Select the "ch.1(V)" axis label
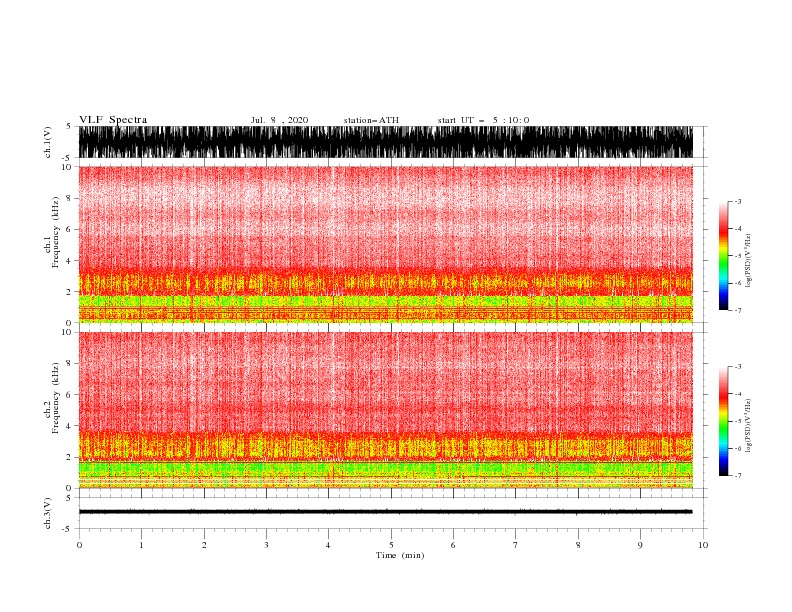The image size is (792, 612). tap(48, 142)
